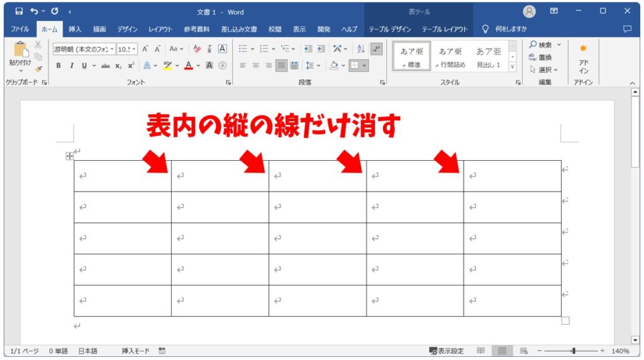This screenshot has width=644, height=360.
Task: Apply the red font color
Action: (x=189, y=65)
